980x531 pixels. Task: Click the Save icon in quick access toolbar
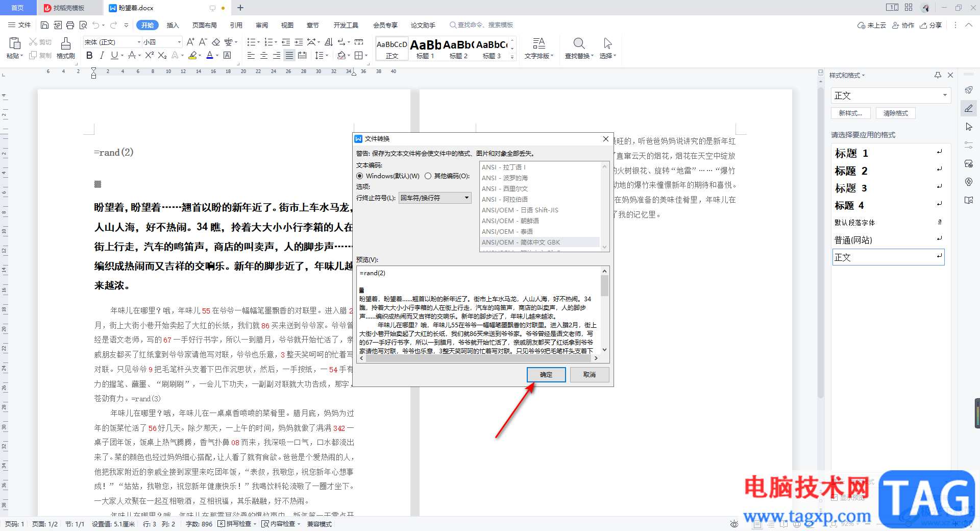point(44,25)
